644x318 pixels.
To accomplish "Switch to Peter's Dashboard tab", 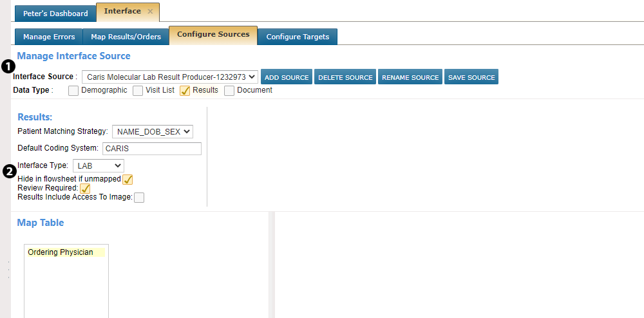I will [x=55, y=14].
